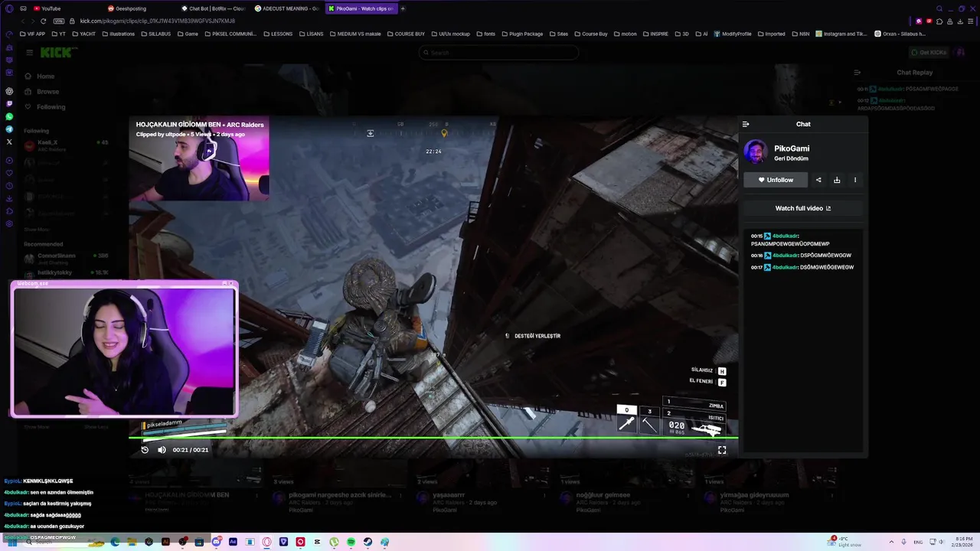The image size is (980, 551).
Task: Open the INSPIRE bookmark folder
Action: (655, 34)
